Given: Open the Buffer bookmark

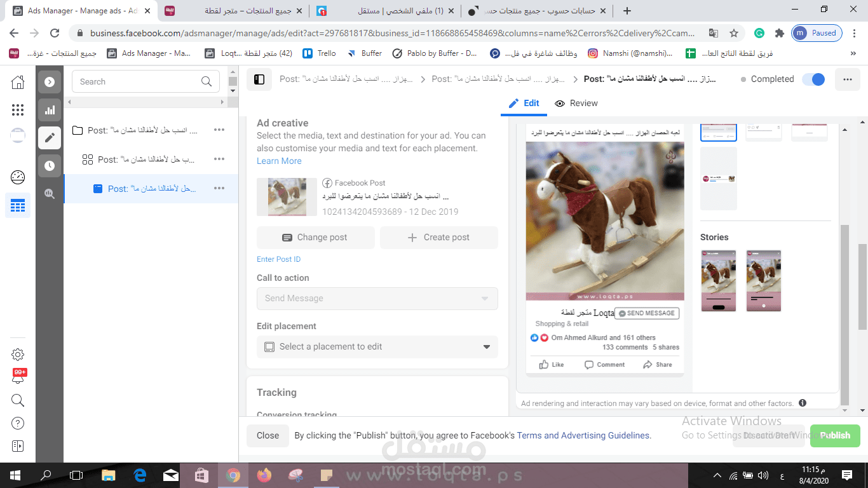Looking at the screenshot, I should click(364, 53).
